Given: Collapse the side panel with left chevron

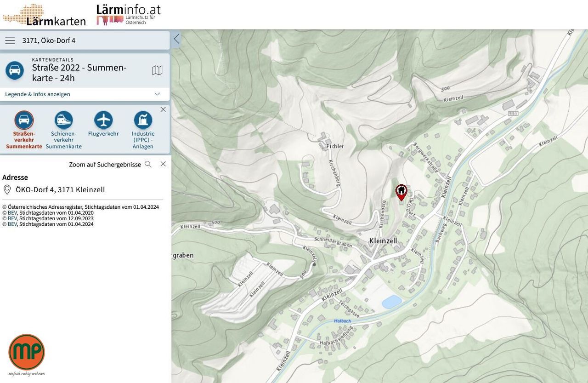Looking at the screenshot, I should (176, 39).
